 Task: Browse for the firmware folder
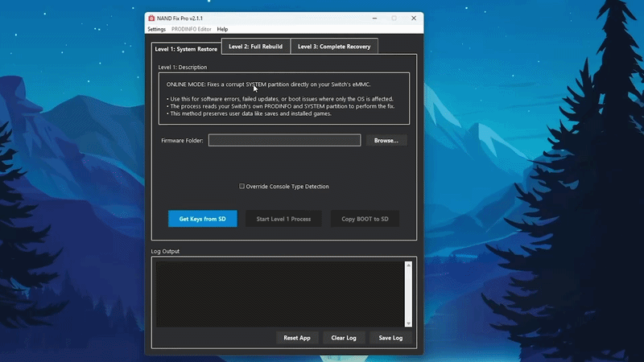coord(386,140)
